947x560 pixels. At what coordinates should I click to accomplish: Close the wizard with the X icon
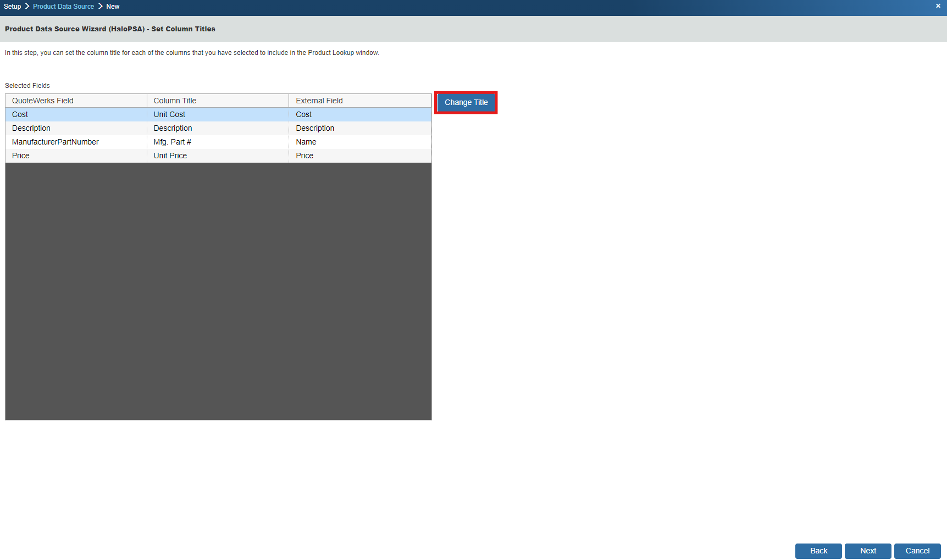pos(938,6)
